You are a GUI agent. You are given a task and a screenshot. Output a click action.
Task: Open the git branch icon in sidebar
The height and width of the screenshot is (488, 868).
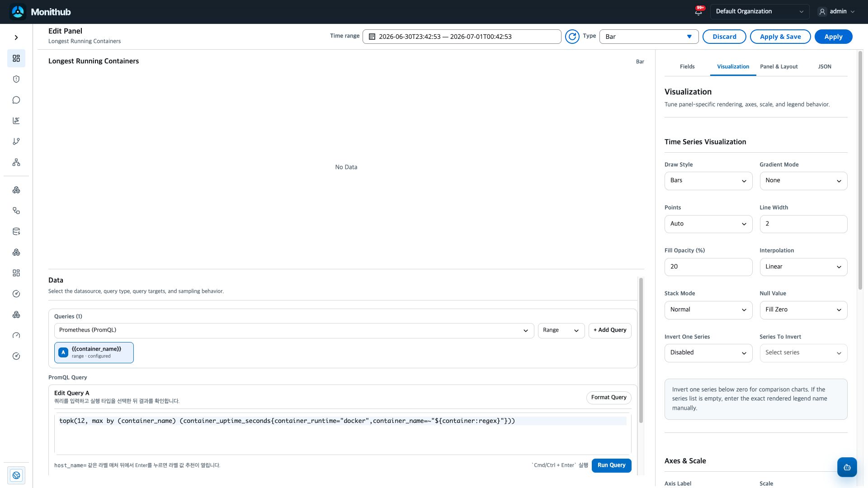pos(16,141)
